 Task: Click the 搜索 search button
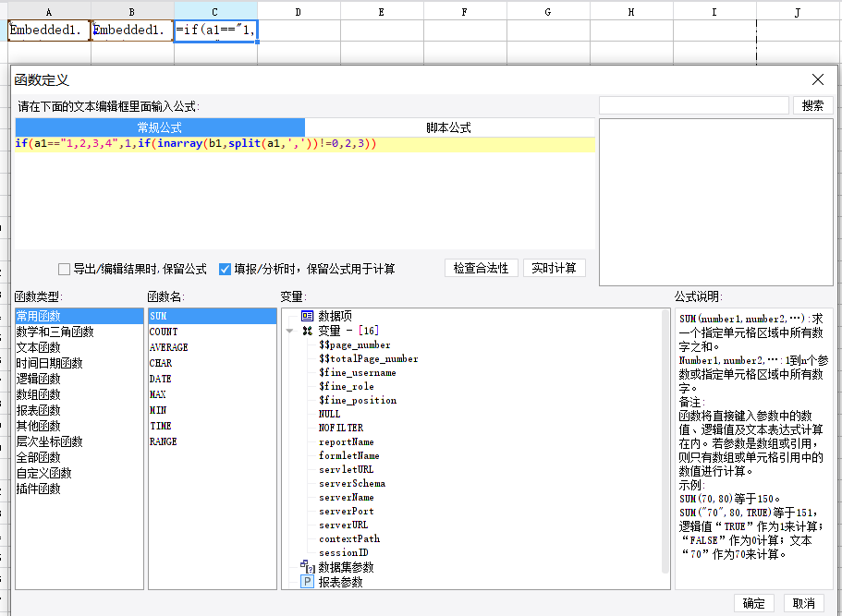click(812, 105)
